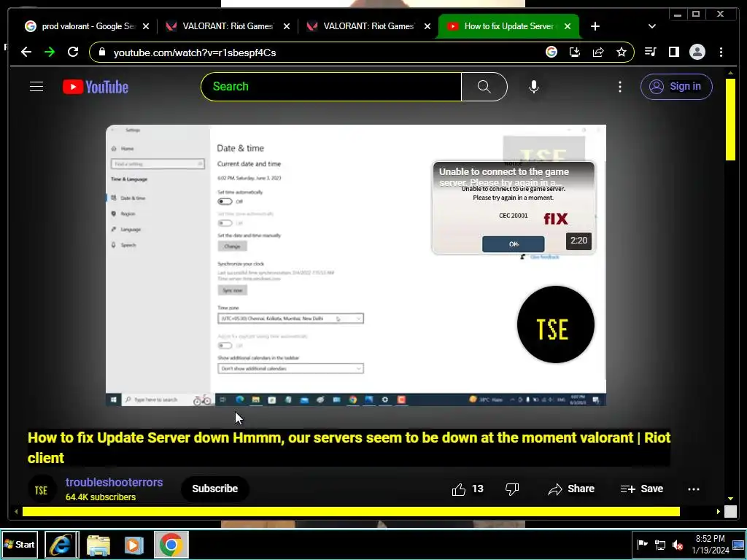Screen dimensions: 747x560
Task: Click the like count '13'
Action: 477,489
